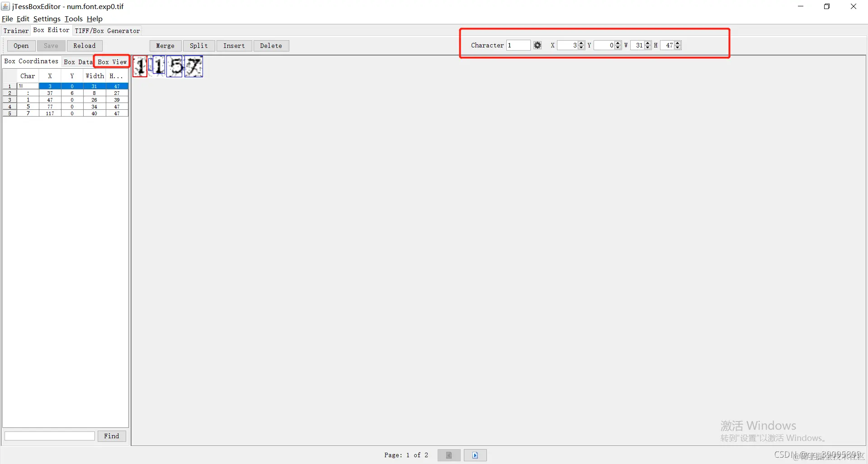Screen dimensions: 868x464
Task: Split the selected box
Action: coord(199,46)
